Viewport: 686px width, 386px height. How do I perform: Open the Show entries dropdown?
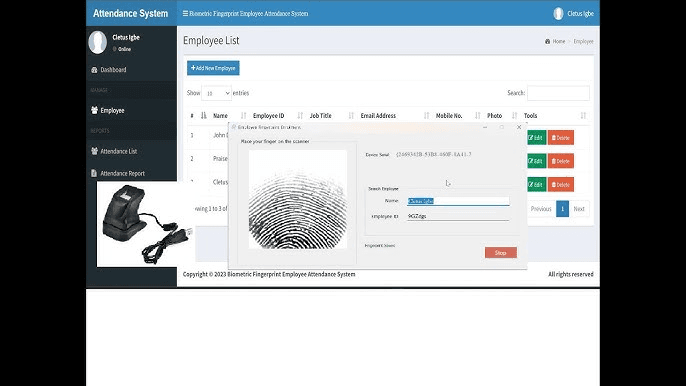216,93
